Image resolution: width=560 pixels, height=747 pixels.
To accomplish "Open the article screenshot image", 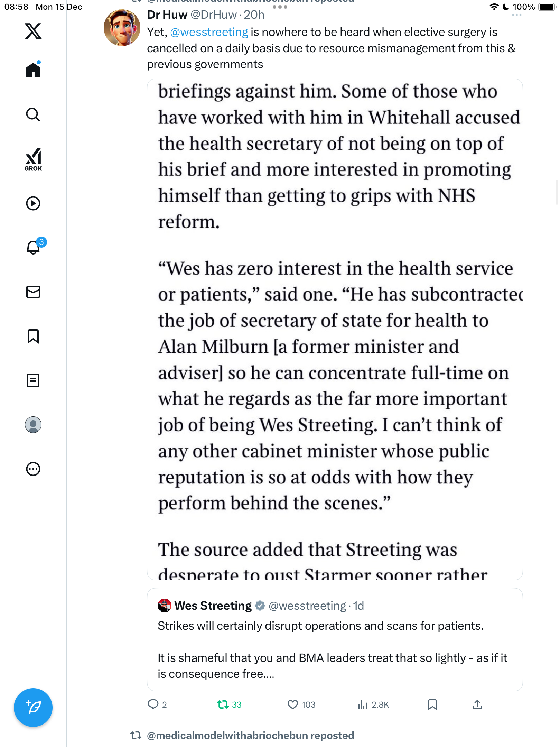I will (335, 329).
